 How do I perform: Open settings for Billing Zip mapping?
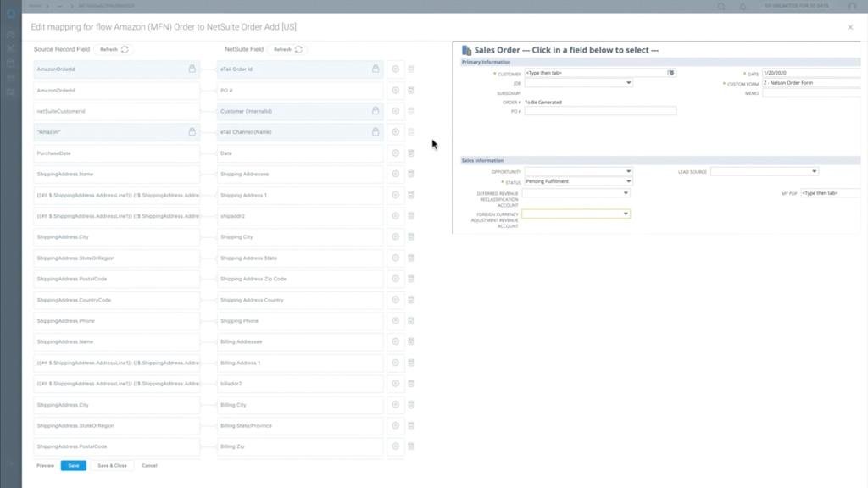point(395,446)
